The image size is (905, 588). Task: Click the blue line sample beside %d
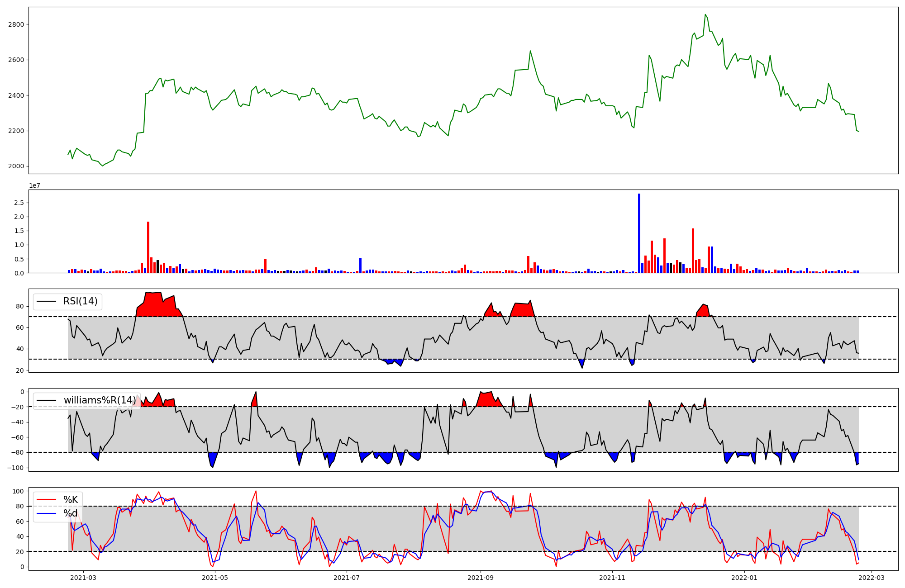46,513
